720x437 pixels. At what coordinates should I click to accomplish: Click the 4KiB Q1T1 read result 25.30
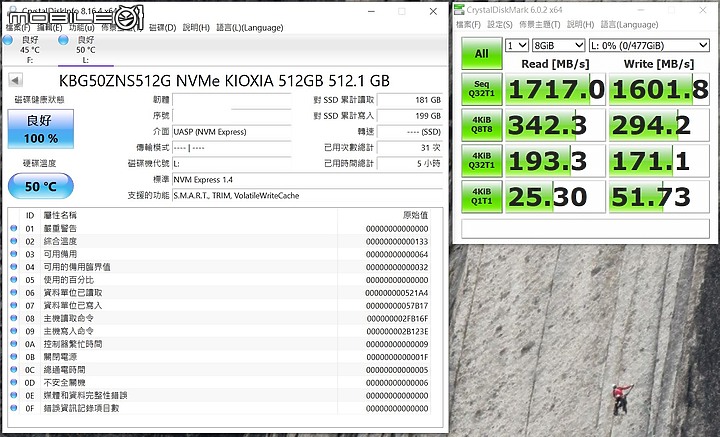point(555,196)
